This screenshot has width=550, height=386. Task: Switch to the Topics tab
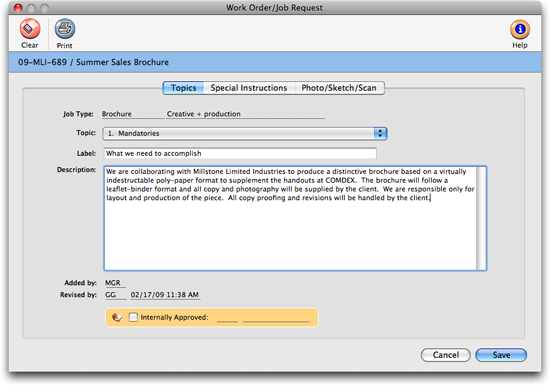[183, 88]
